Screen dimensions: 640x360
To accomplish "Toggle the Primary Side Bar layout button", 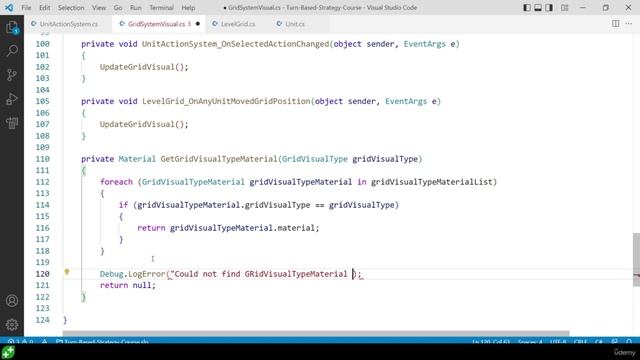I will [x=527, y=7].
